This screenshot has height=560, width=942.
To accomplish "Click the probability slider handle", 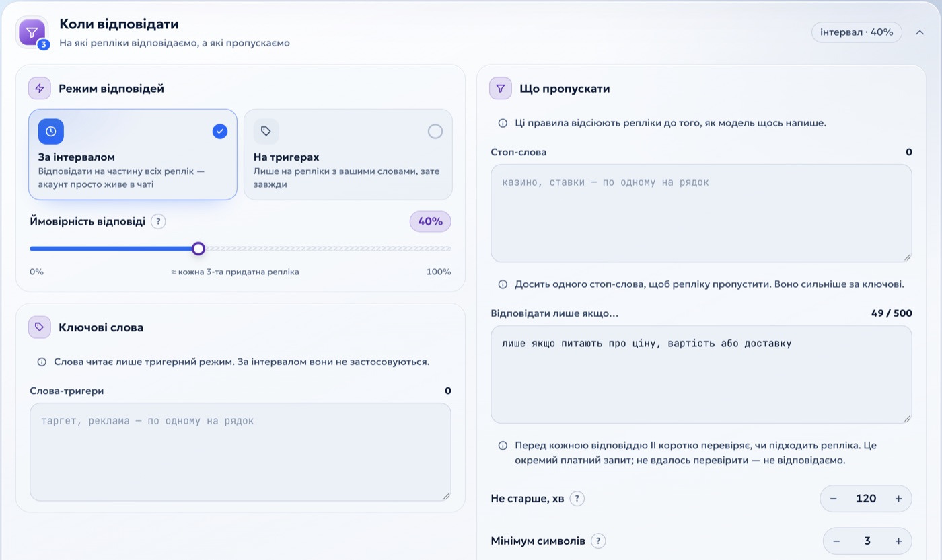I will point(198,249).
